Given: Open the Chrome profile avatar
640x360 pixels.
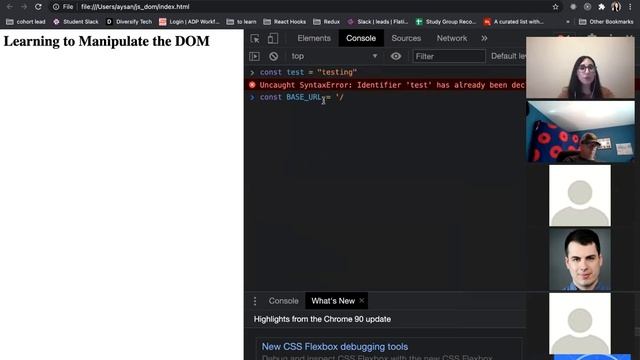Looking at the screenshot, I should [x=616, y=7].
